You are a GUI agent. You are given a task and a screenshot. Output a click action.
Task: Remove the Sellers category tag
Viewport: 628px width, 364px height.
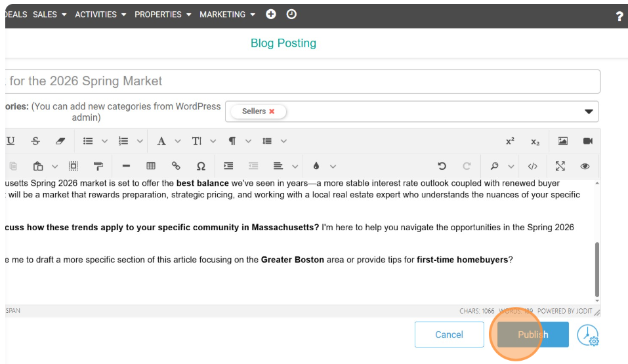pos(272,111)
